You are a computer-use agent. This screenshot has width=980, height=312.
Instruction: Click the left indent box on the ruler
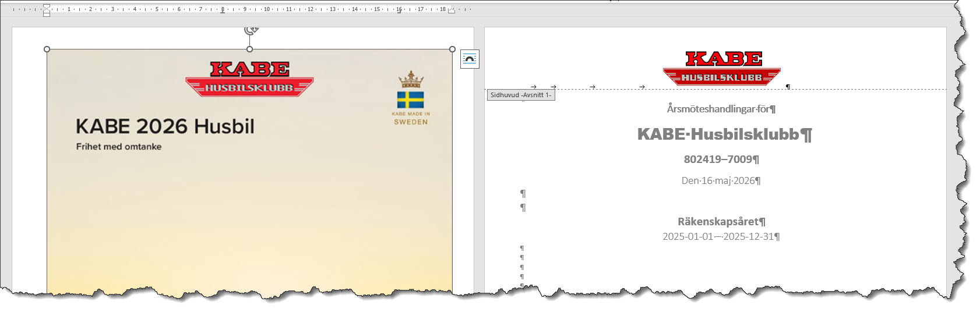tap(47, 15)
